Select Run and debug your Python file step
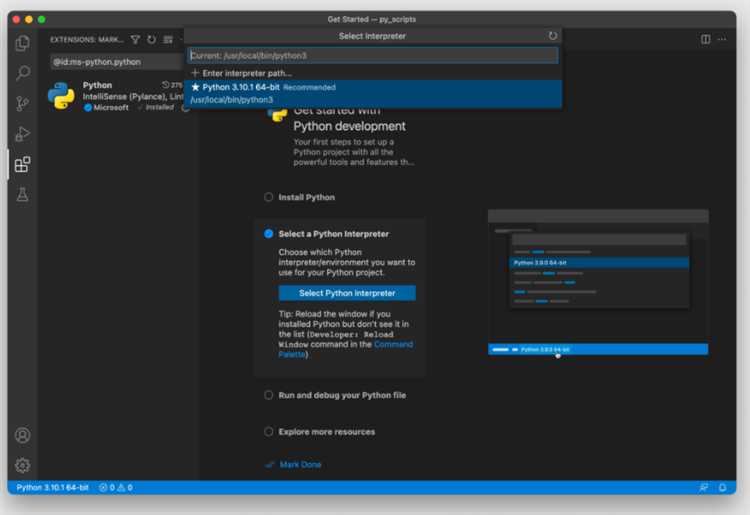 coord(335,395)
